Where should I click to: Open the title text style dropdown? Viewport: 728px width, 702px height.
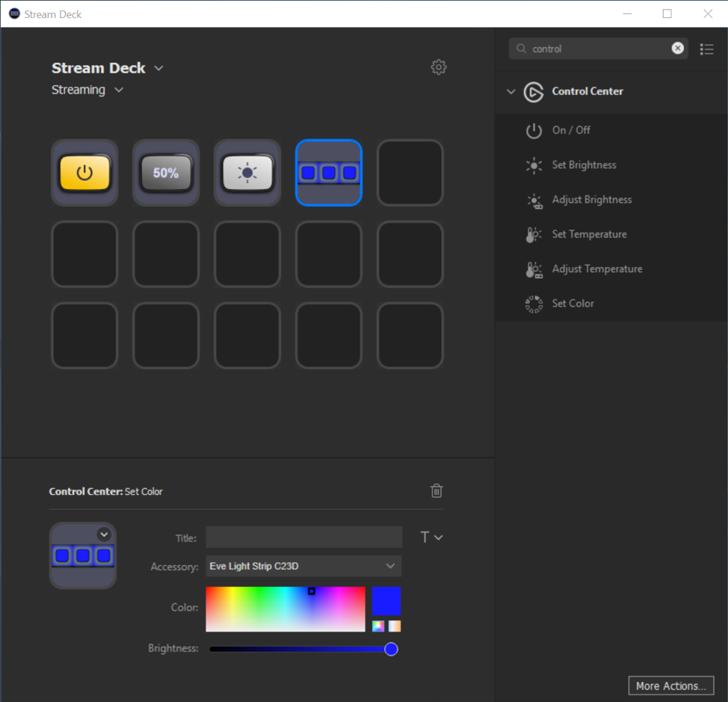click(431, 538)
